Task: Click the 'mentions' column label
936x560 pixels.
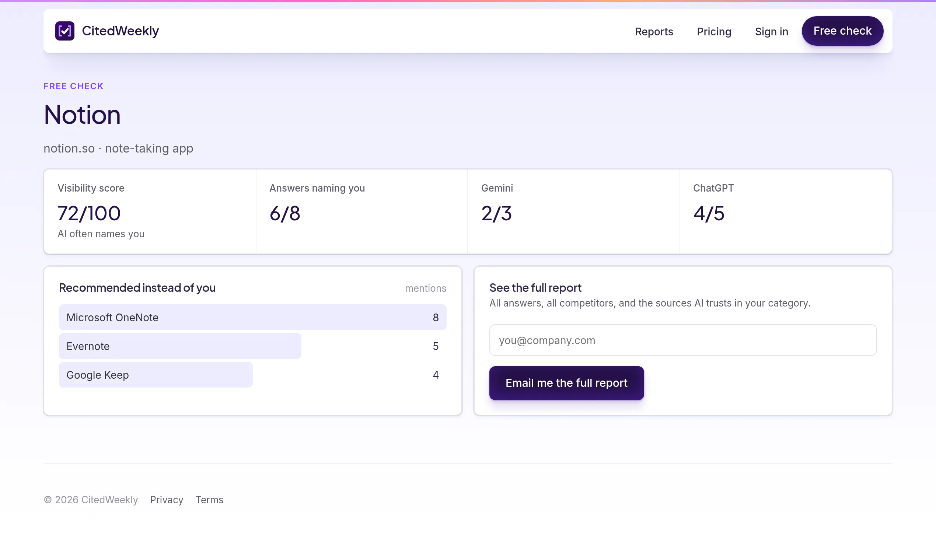Action: [425, 288]
